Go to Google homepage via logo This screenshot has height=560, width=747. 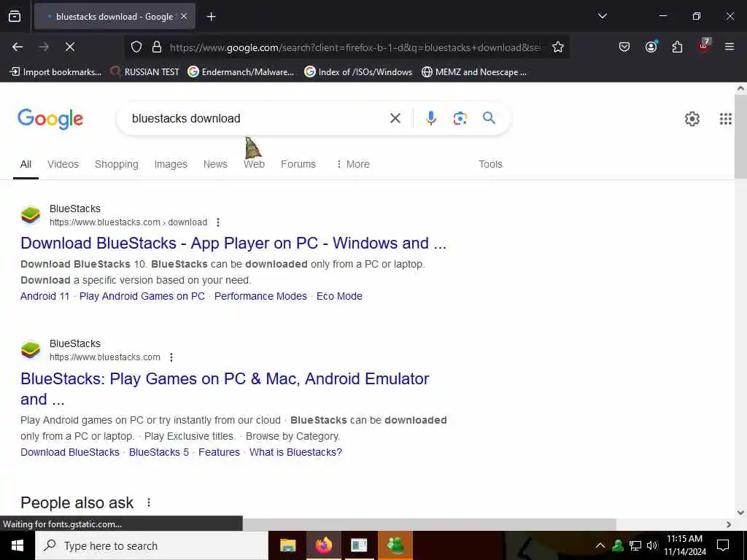(x=50, y=119)
